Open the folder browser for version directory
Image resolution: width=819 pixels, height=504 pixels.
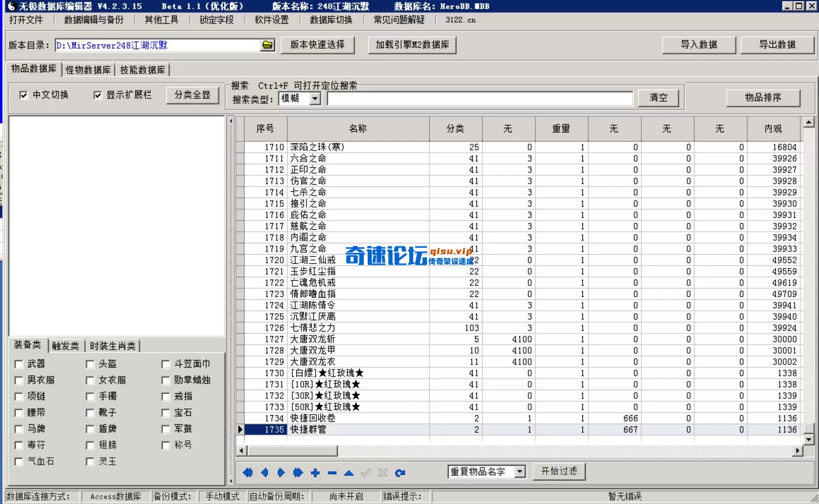tap(267, 45)
